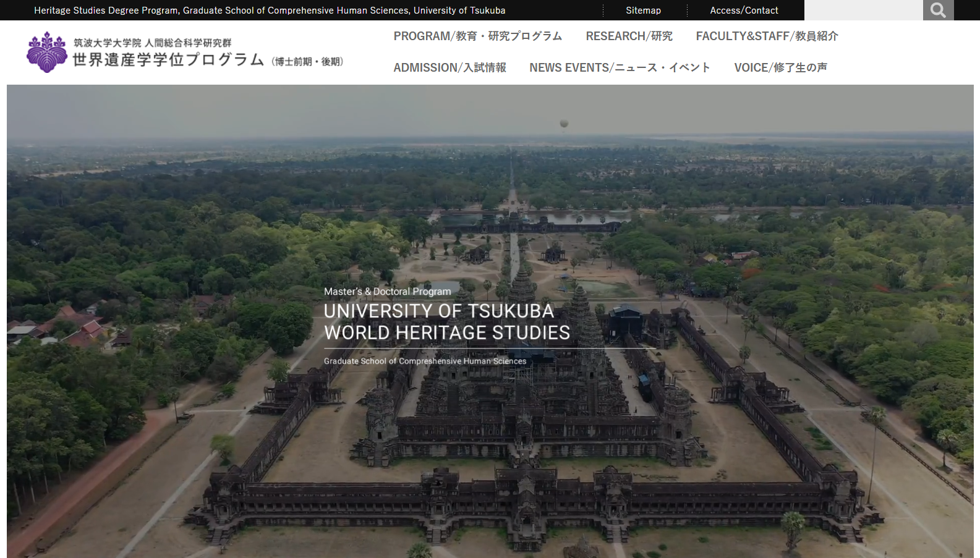Click Graduate School of Comprehensive Human Sciences caption
Viewport: 980px width, 558px height.
[425, 361]
